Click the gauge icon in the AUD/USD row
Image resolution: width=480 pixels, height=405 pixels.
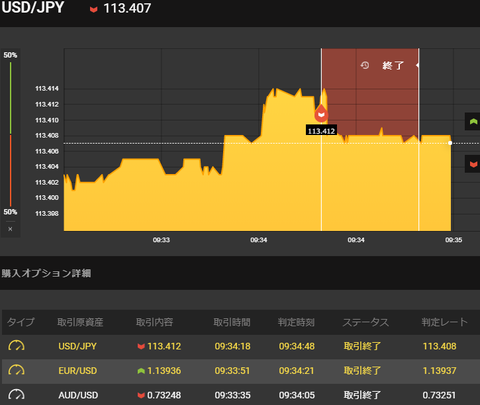tap(16, 395)
